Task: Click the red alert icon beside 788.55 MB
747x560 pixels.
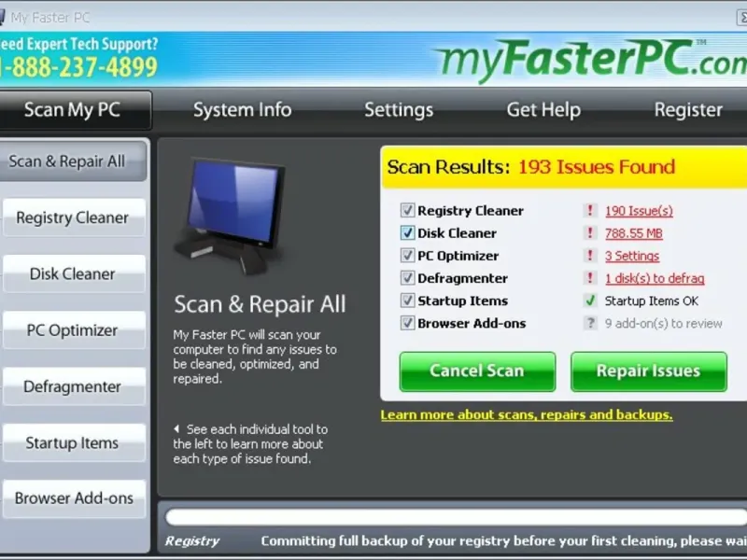Action: [590, 232]
